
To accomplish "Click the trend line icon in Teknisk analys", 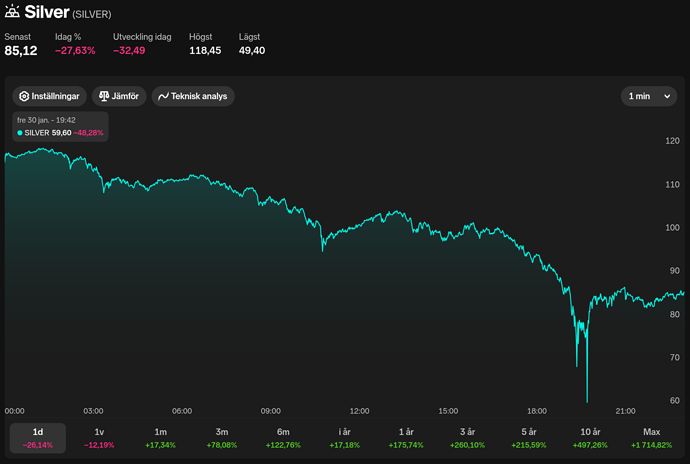I will tap(163, 96).
